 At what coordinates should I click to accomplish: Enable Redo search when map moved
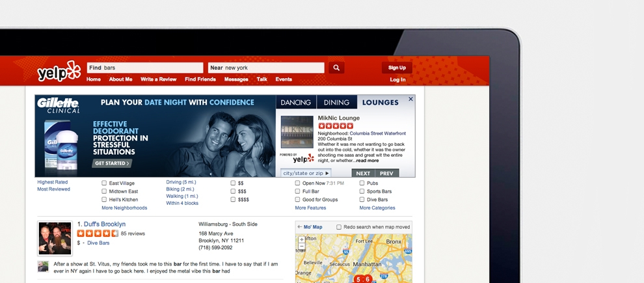[339, 227]
